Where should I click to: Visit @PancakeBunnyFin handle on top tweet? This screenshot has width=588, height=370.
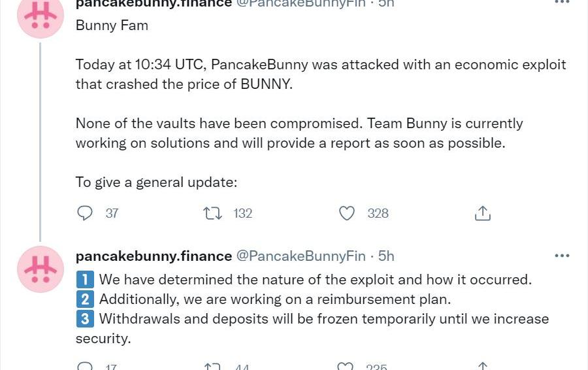(x=301, y=3)
